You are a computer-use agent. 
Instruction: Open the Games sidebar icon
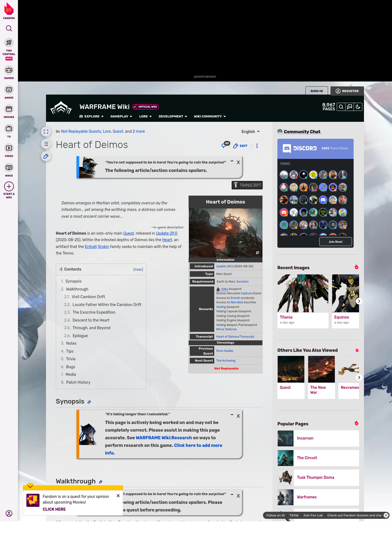pyautogui.click(x=9, y=70)
